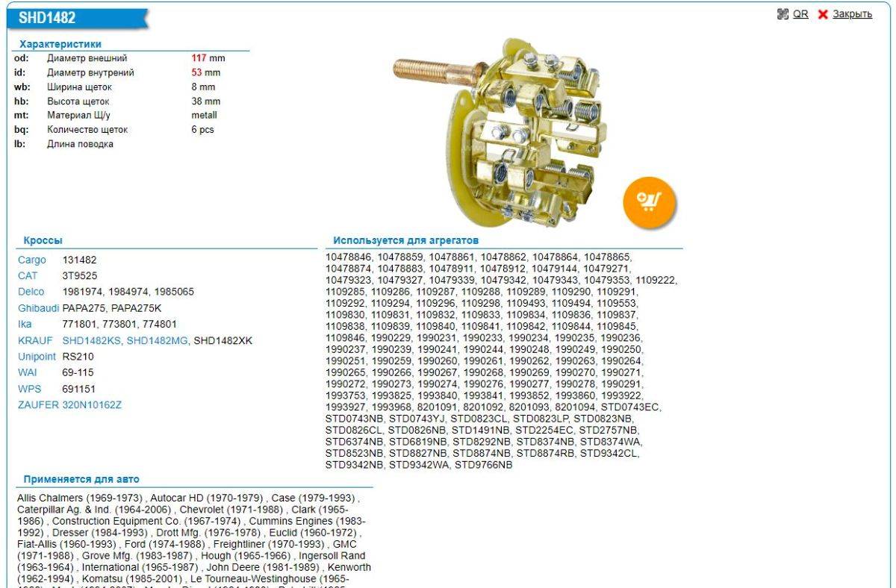
Task: Click the QR code icon
Action: (x=783, y=14)
